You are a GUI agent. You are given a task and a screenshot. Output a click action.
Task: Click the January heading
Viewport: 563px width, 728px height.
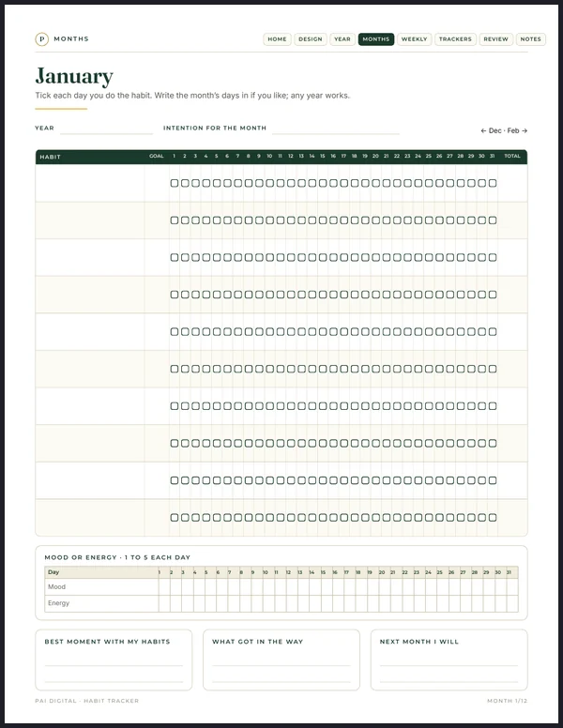pos(74,76)
